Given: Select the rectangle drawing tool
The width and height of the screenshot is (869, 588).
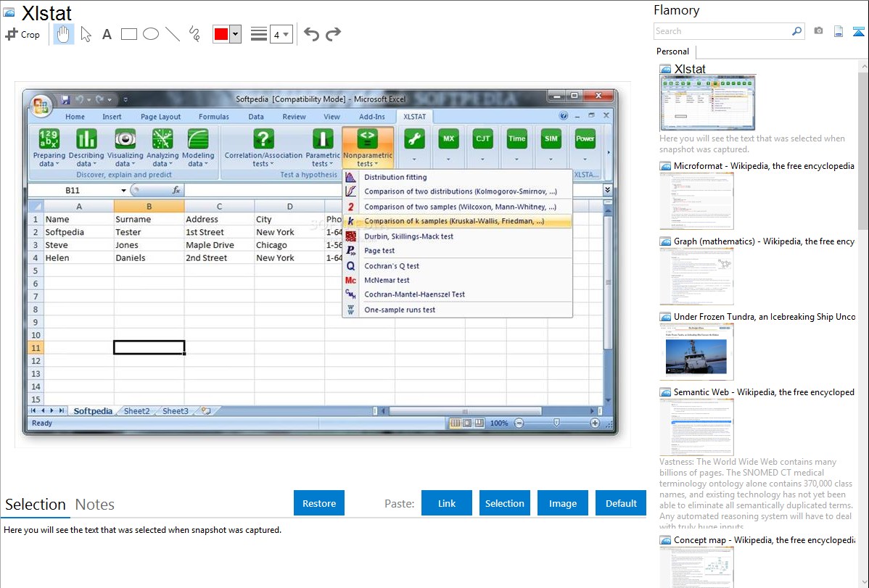Looking at the screenshot, I should (x=128, y=34).
